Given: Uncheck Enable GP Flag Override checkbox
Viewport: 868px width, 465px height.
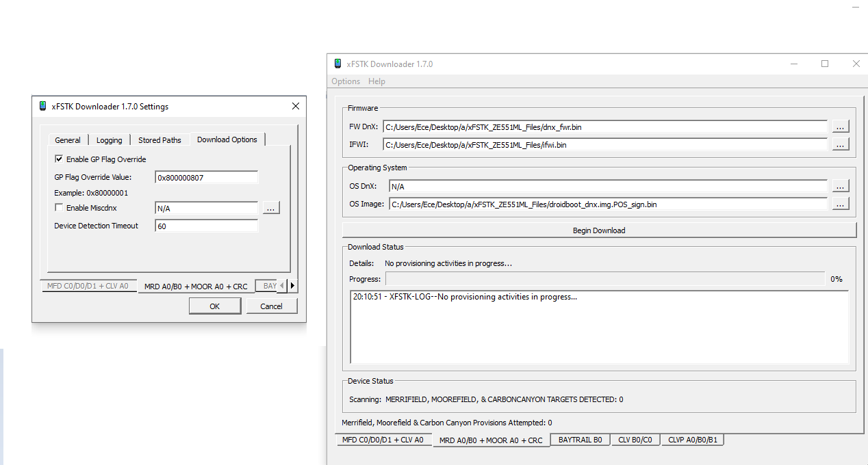Looking at the screenshot, I should coord(59,159).
